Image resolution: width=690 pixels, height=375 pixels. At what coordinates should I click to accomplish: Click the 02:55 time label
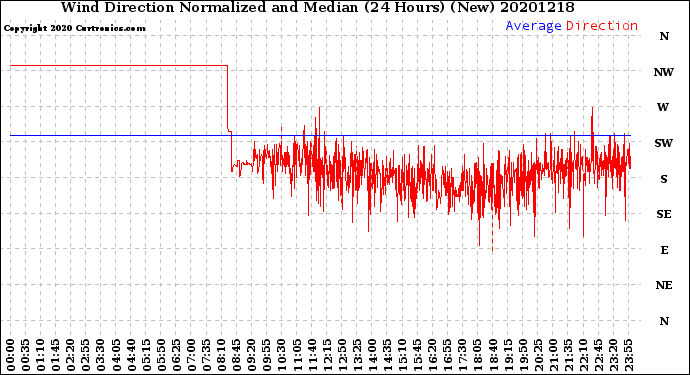pos(86,356)
